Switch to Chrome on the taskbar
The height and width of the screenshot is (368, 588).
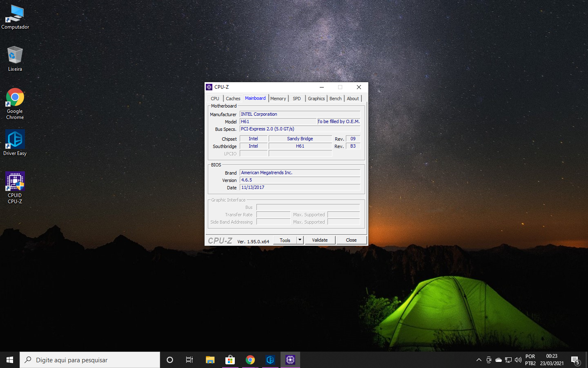(x=250, y=360)
